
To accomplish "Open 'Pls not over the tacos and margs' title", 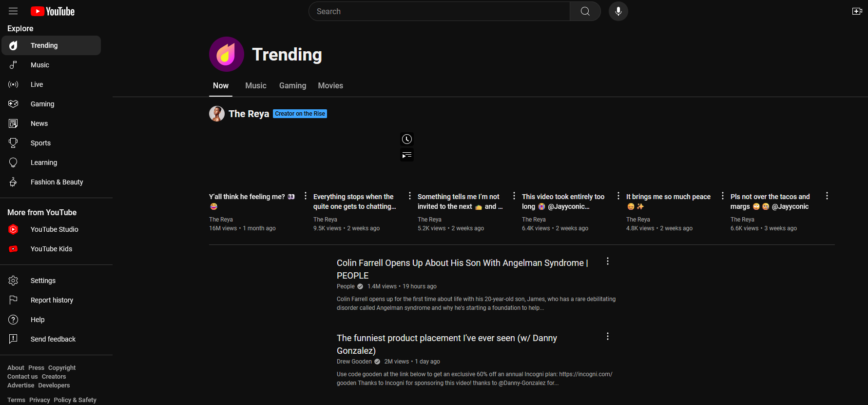I will coord(770,202).
